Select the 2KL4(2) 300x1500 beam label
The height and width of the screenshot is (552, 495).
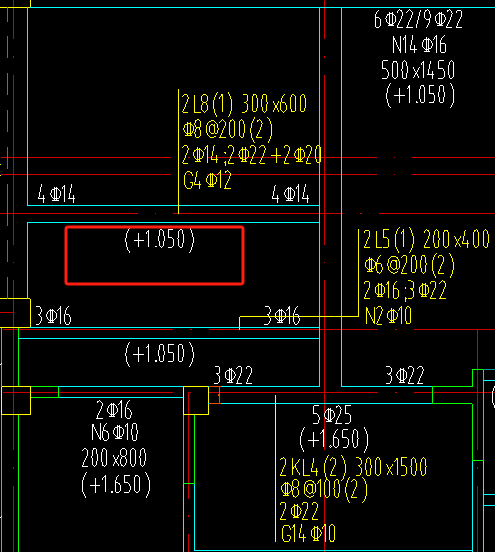click(353, 467)
